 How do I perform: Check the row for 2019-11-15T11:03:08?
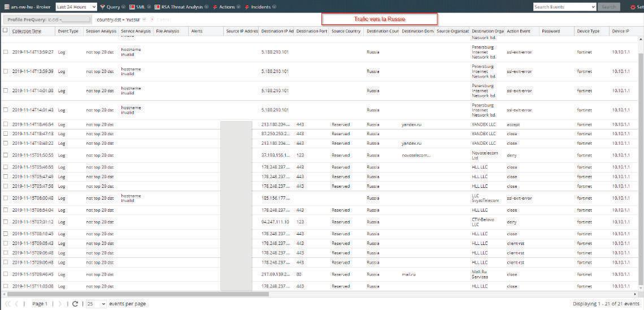(5, 286)
